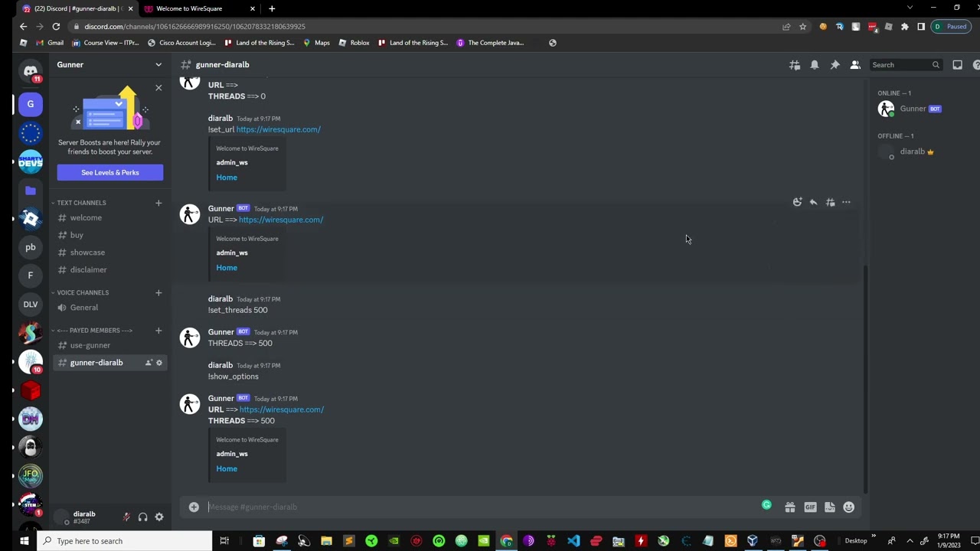Reload the browser page
980x551 pixels.
coord(56,27)
